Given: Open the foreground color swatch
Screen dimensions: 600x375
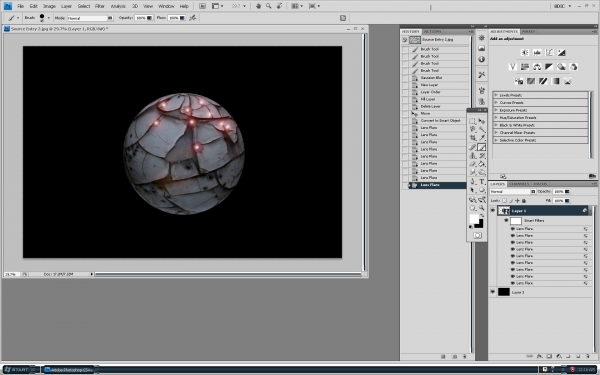Looking at the screenshot, I should (x=474, y=218).
